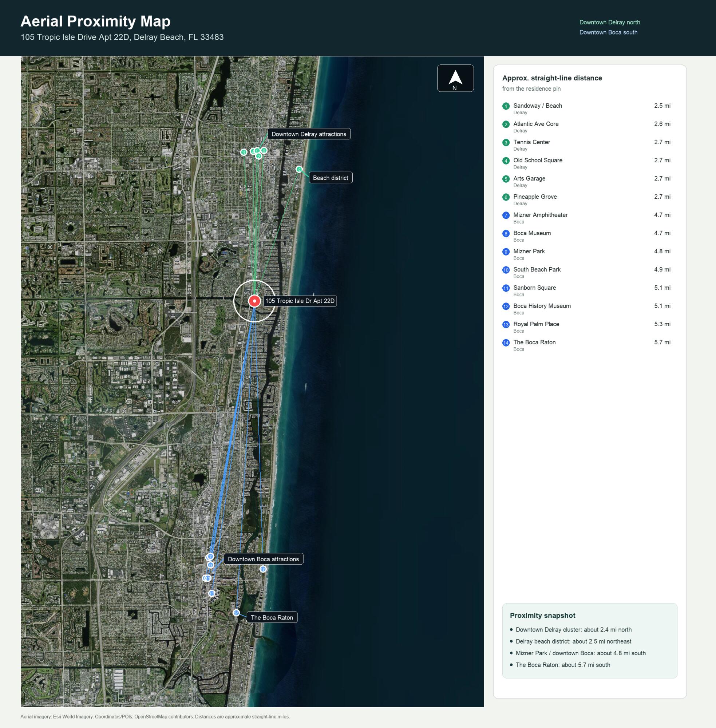Click legend badge 11 for Sanborn Square
The height and width of the screenshot is (728, 716).
pyautogui.click(x=506, y=288)
